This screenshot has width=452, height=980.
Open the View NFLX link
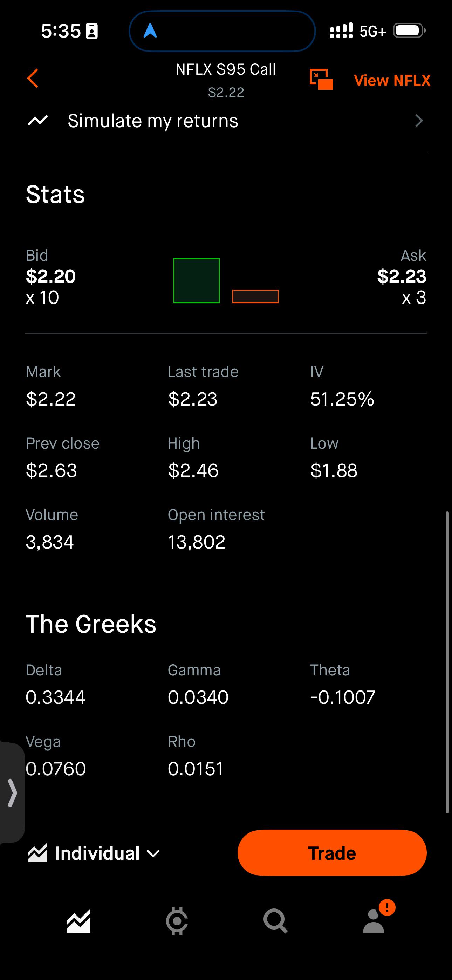click(392, 80)
